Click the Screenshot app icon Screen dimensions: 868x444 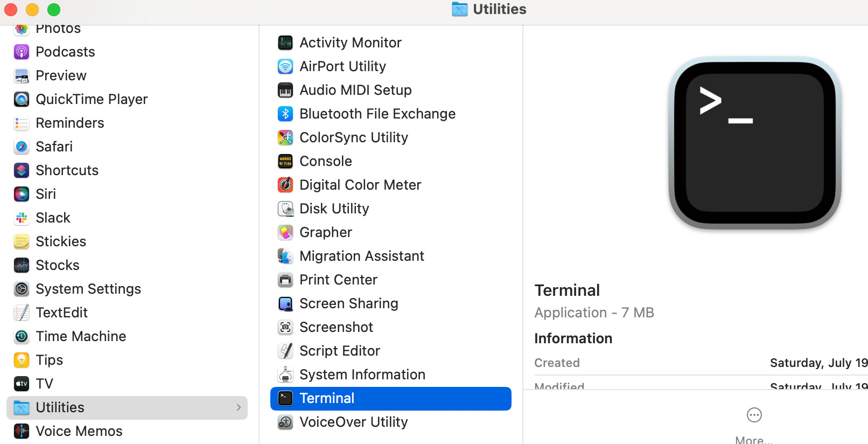pos(285,327)
